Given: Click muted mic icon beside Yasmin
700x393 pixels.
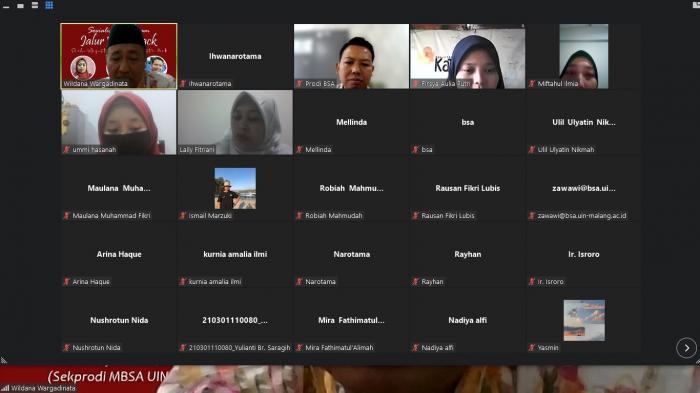Looking at the screenshot, I should click(532, 348).
